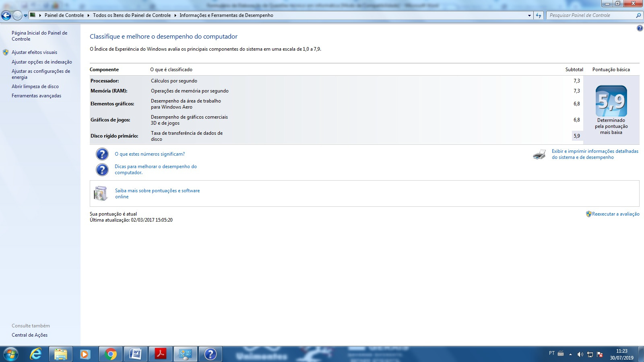Expand the address bar history dropdown

pyautogui.click(x=529, y=15)
